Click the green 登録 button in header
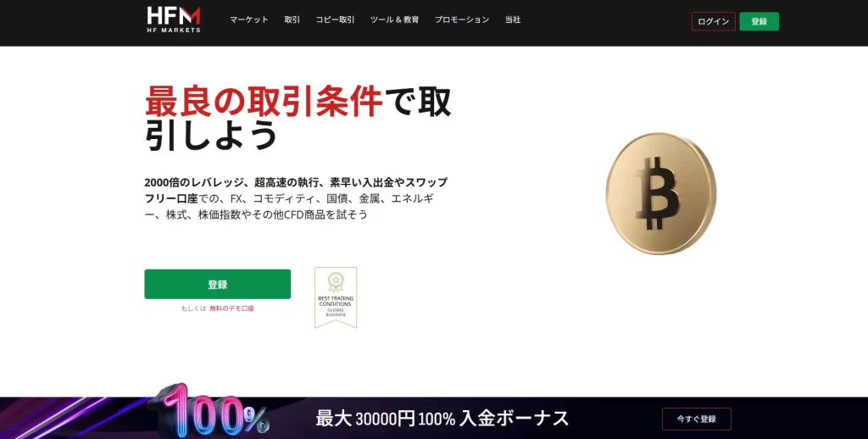This screenshot has height=439, width=868. (759, 21)
